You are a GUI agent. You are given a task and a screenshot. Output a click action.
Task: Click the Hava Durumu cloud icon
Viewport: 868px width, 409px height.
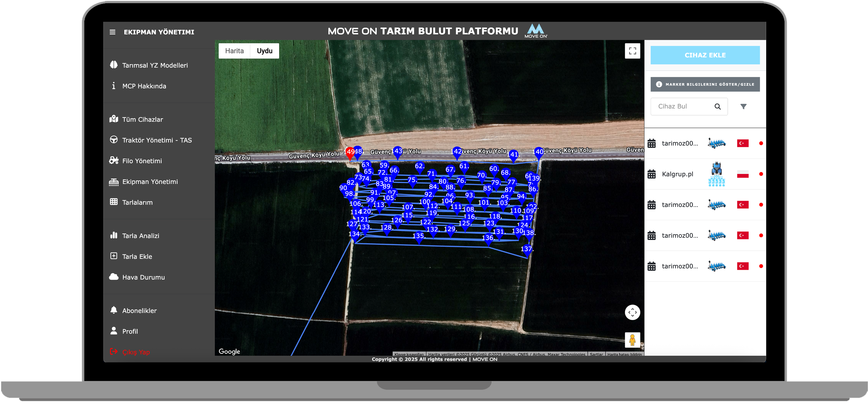(113, 277)
